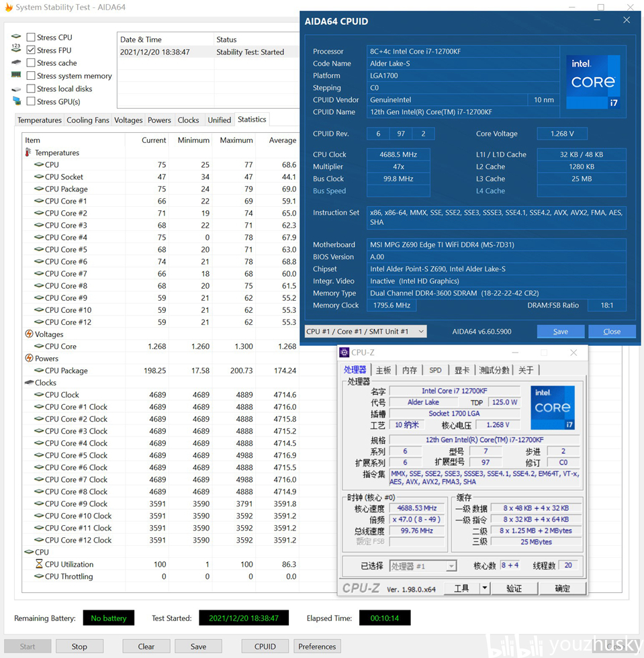The height and width of the screenshot is (658, 644).
Task: Click the icon beside CPU Package temperature row
Action: pyautogui.click(x=39, y=189)
